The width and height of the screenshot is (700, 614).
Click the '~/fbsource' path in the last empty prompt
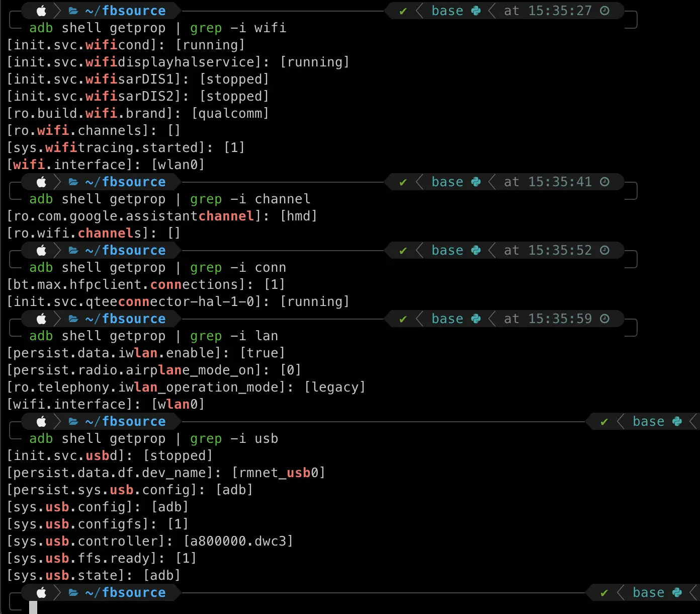pyautogui.click(x=125, y=592)
